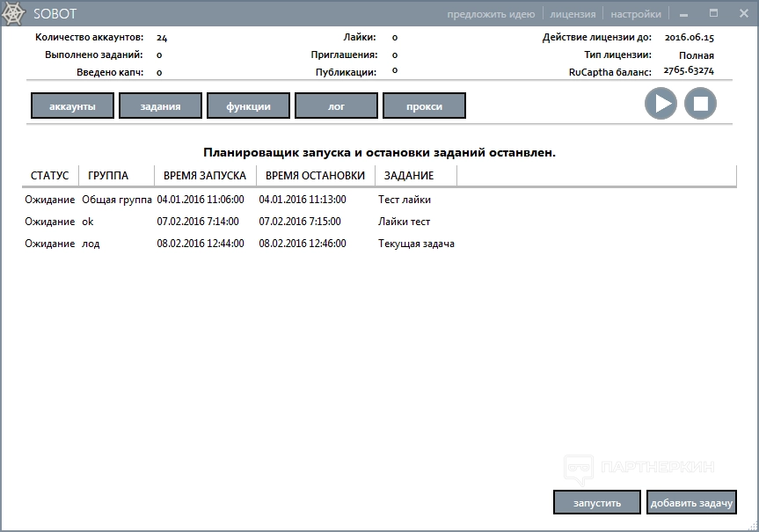Switch to the задания tab
Image resolution: width=759 pixels, height=532 pixels.
click(159, 106)
